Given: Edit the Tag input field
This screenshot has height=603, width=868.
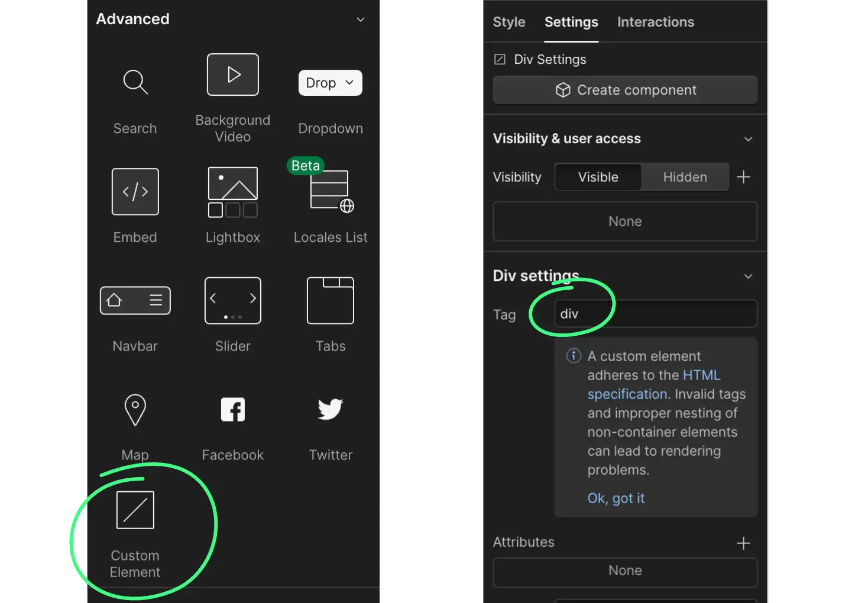Looking at the screenshot, I should [x=656, y=313].
